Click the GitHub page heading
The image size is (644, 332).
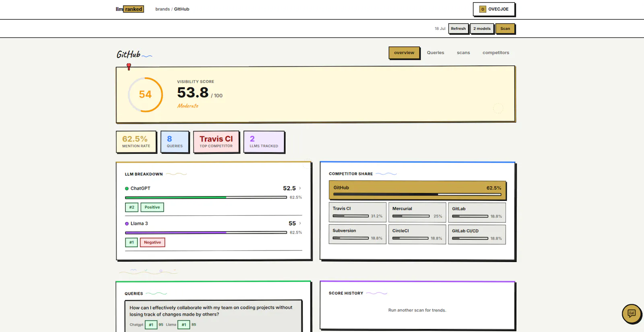click(x=128, y=54)
